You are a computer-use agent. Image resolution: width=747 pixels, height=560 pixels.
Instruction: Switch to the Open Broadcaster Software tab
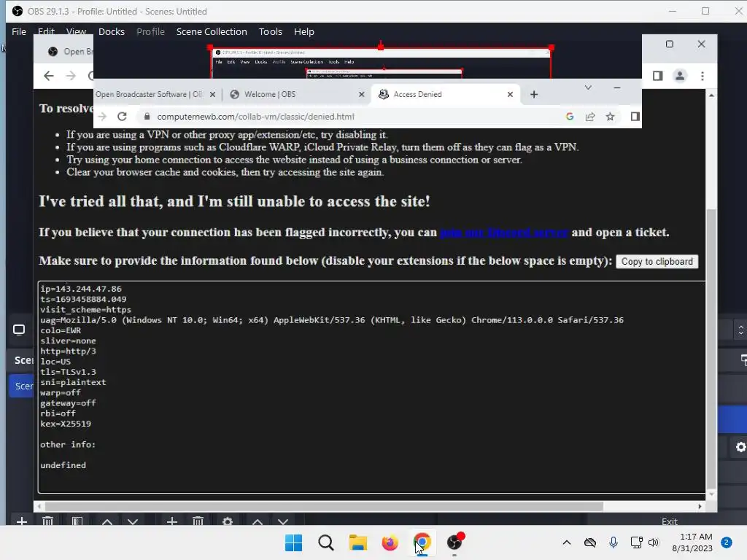(x=149, y=94)
